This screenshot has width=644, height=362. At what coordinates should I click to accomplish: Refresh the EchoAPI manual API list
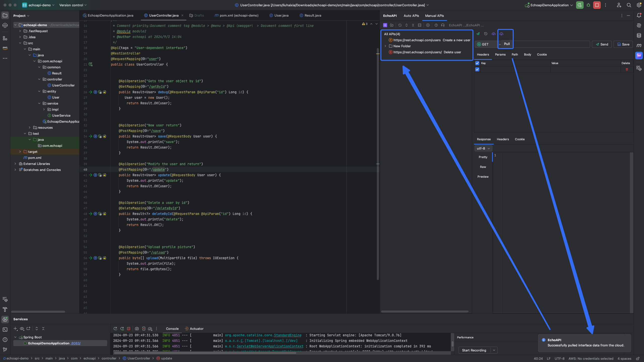click(x=400, y=25)
